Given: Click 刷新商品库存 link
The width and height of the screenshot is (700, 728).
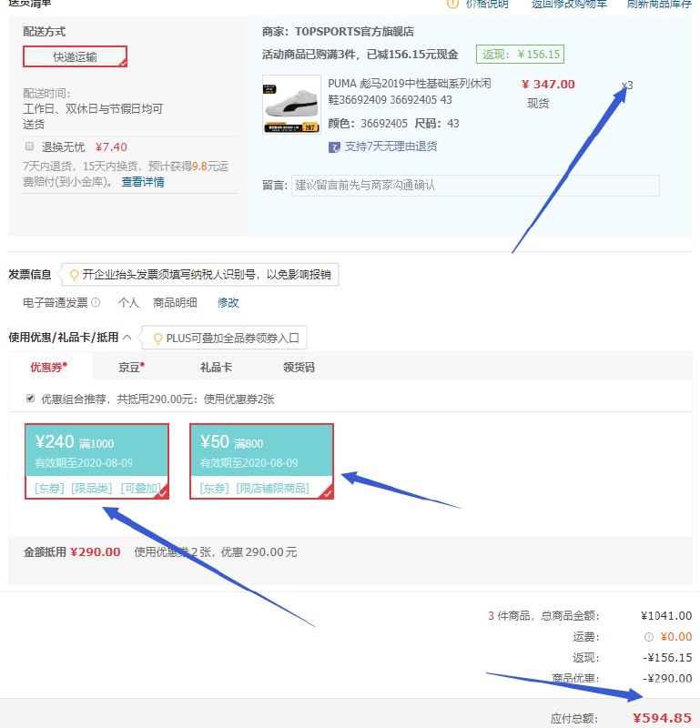Looking at the screenshot, I should (659, 4).
